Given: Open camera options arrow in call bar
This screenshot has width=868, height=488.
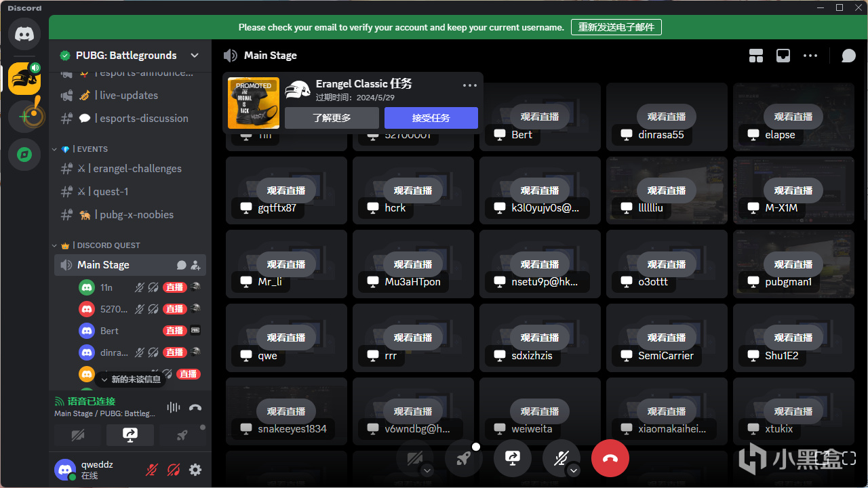Looking at the screenshot, I should [427, 470].
